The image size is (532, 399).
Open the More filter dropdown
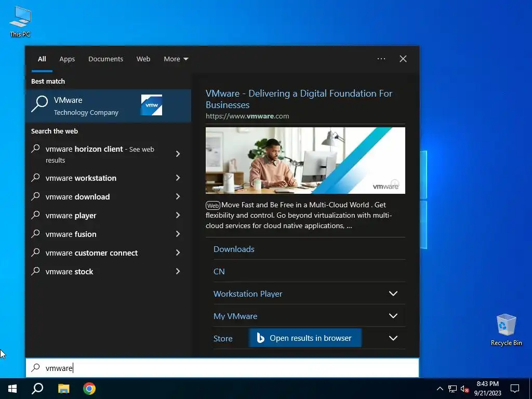(x=176, y=59)
